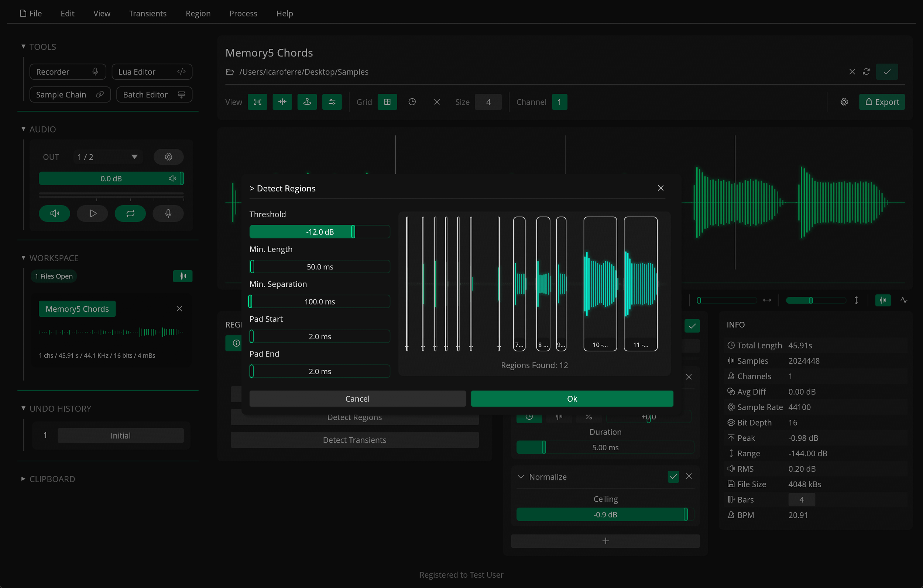Click the Memory5 Chords waveform thumbnail
This screenshot has height=588, width=923.
(x=111, y=332)
